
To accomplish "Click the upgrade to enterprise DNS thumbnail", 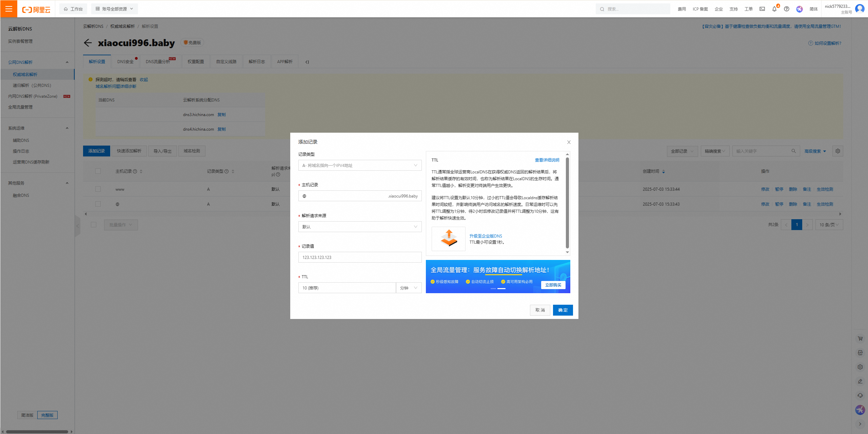I will point(448,239).
